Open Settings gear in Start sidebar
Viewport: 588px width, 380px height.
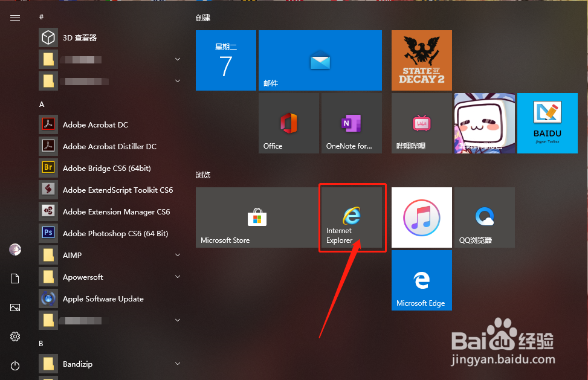tap(15, 337)
